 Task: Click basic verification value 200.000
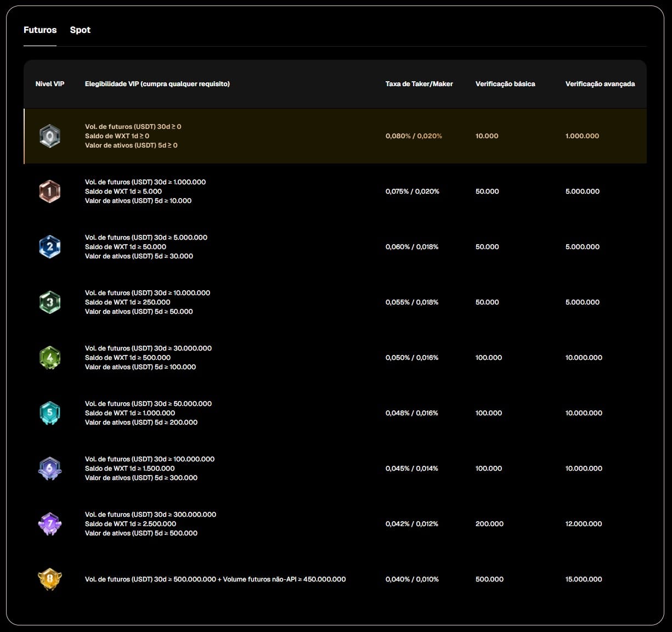point(489,524)
